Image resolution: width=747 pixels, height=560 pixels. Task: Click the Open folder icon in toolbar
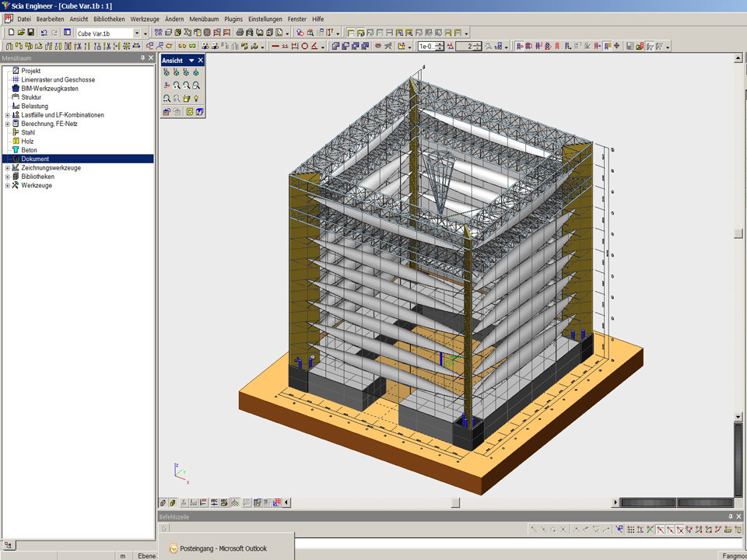pyautogui.click(x=22, y=33)
